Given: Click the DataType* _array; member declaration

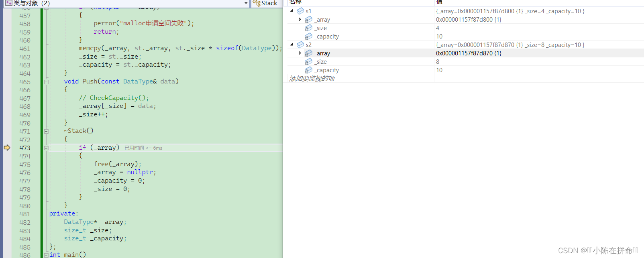Looking at the screenshot, I should (95, 222).
